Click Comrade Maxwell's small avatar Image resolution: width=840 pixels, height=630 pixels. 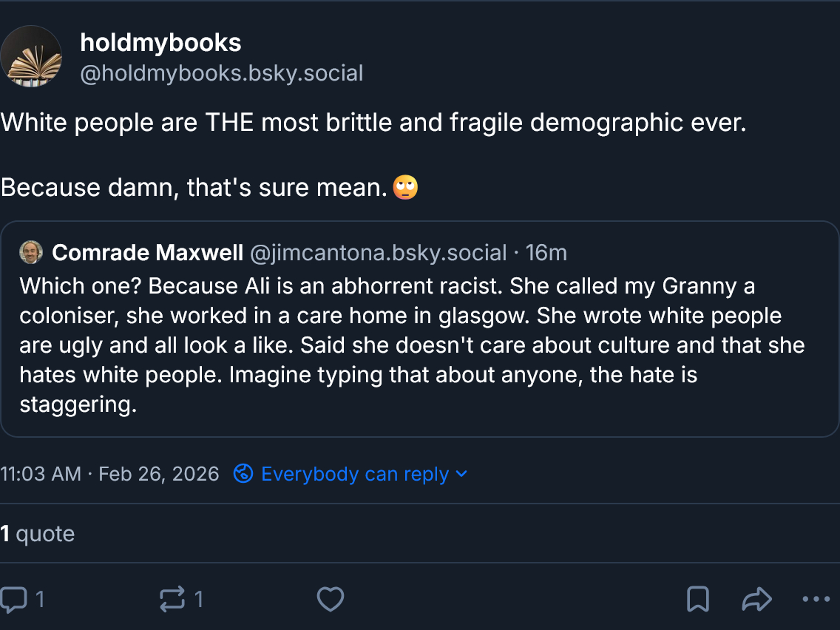pos(31,252)
